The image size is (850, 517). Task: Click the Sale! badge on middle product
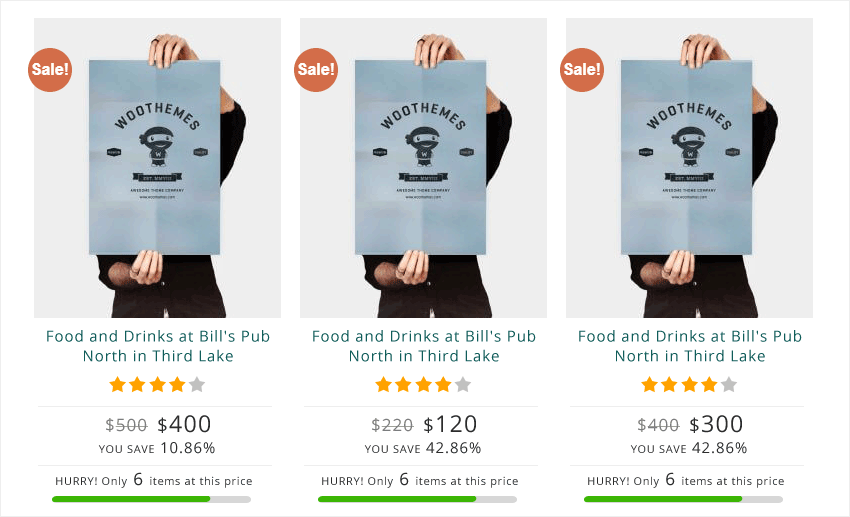[x=316, y=69]
